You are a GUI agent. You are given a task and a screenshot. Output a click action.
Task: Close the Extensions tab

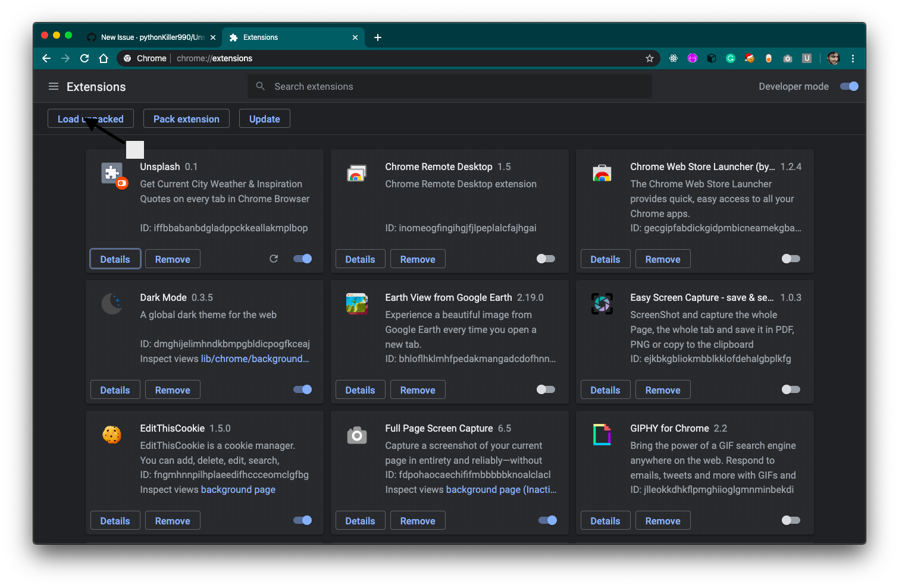click(x=355, y=37)
